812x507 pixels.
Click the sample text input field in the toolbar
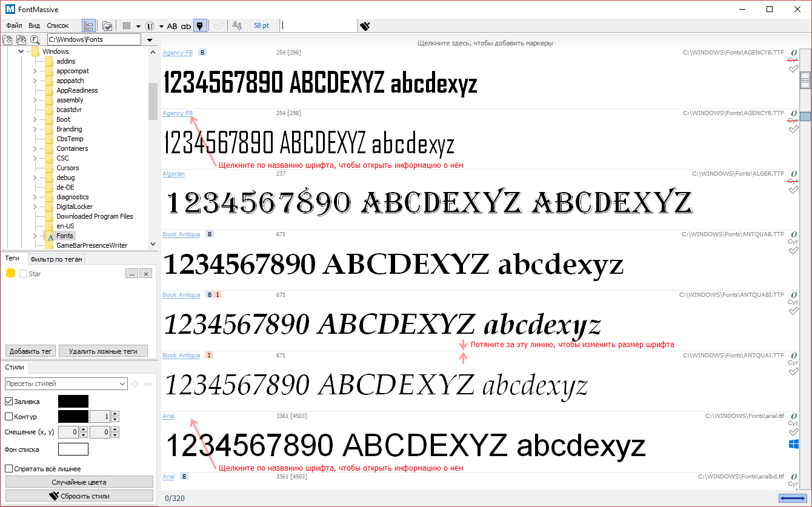319,25
